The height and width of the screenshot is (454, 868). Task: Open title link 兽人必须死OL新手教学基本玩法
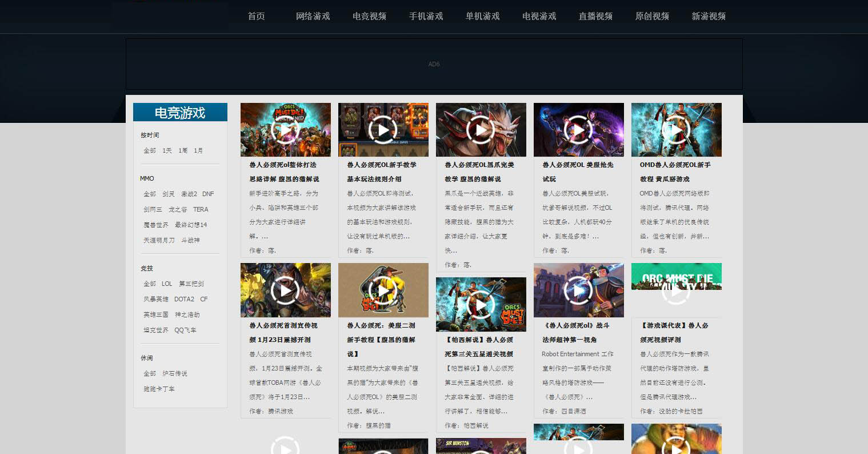click(x=382, y=172)
